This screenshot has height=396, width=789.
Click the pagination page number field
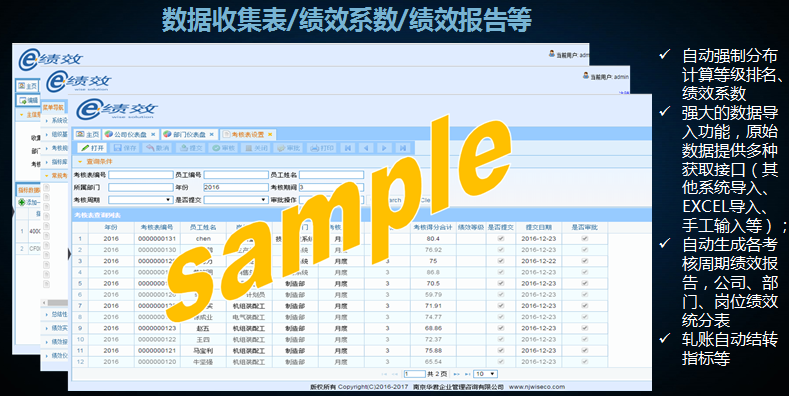[x=415, y=374]
